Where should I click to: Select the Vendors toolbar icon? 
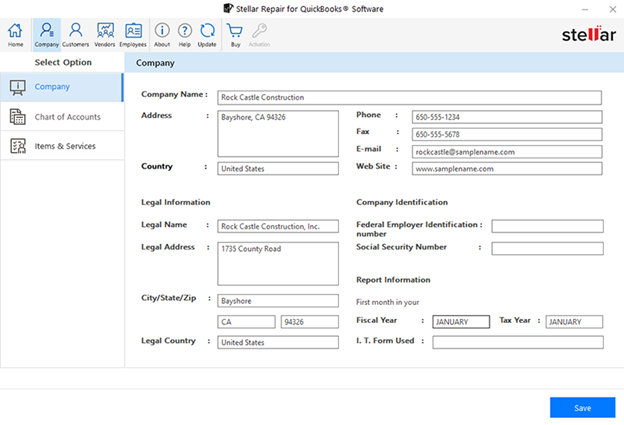click(x=104, y=34)
